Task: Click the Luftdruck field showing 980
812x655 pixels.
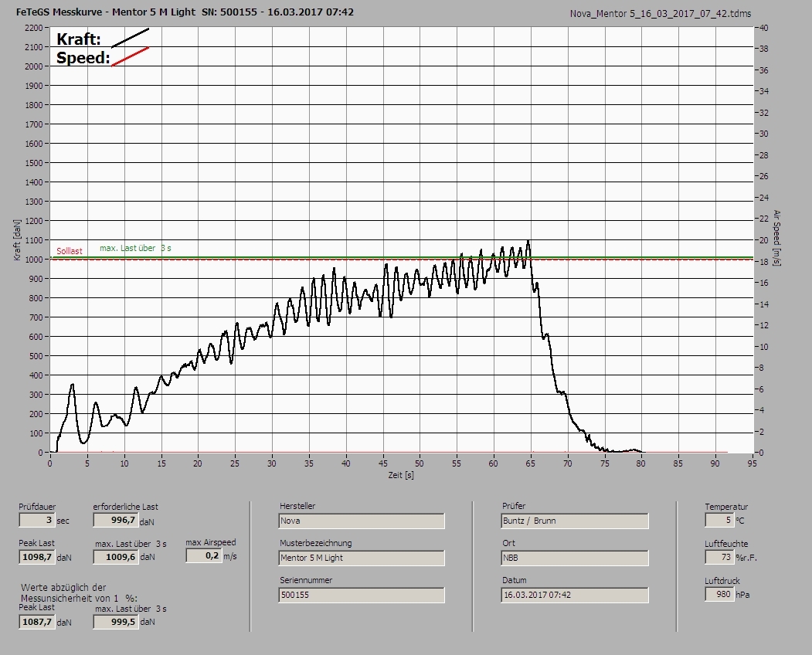Action: [719, 594]
